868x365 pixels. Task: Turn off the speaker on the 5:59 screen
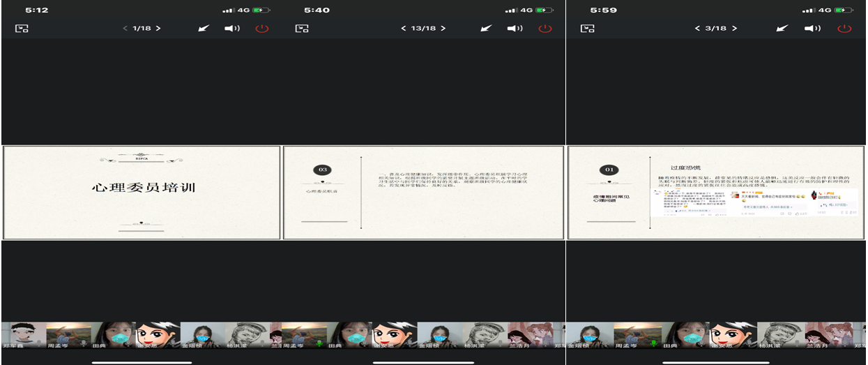tap(812, 29)
